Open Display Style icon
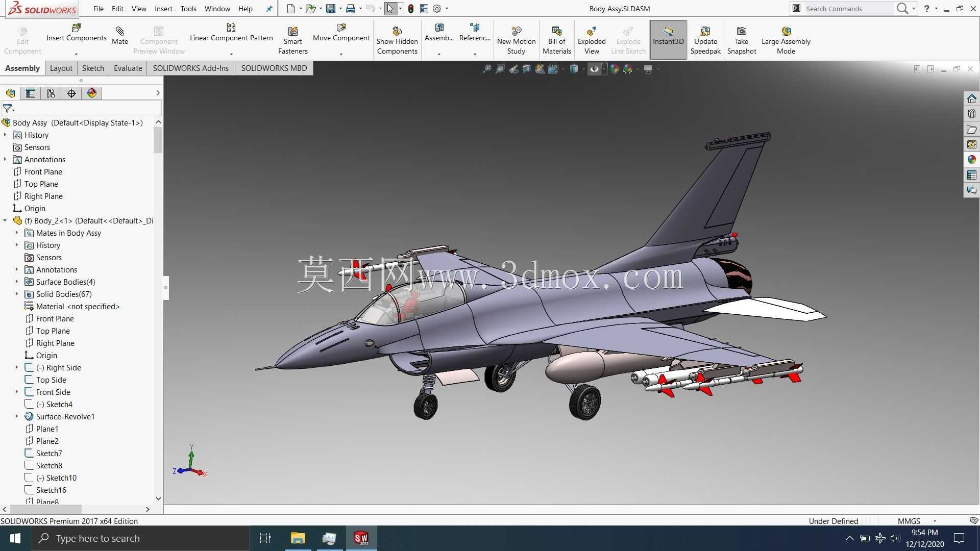This screenshot has height=551, width=980. click(x=574, y=69)
